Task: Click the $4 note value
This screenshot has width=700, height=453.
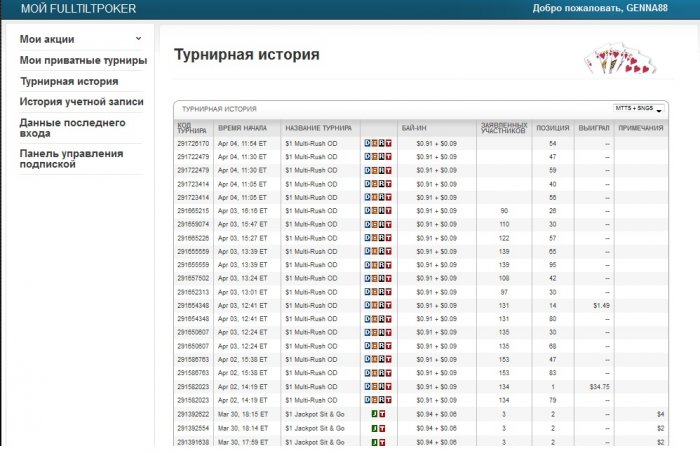Action: click(661, 414)
